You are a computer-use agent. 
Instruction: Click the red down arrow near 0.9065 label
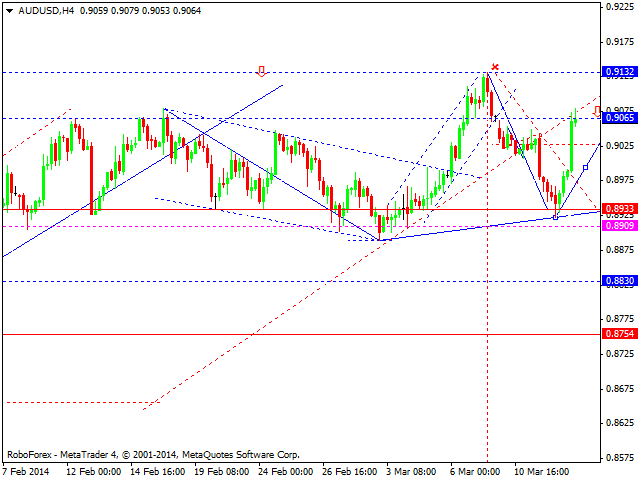point(597,111)
